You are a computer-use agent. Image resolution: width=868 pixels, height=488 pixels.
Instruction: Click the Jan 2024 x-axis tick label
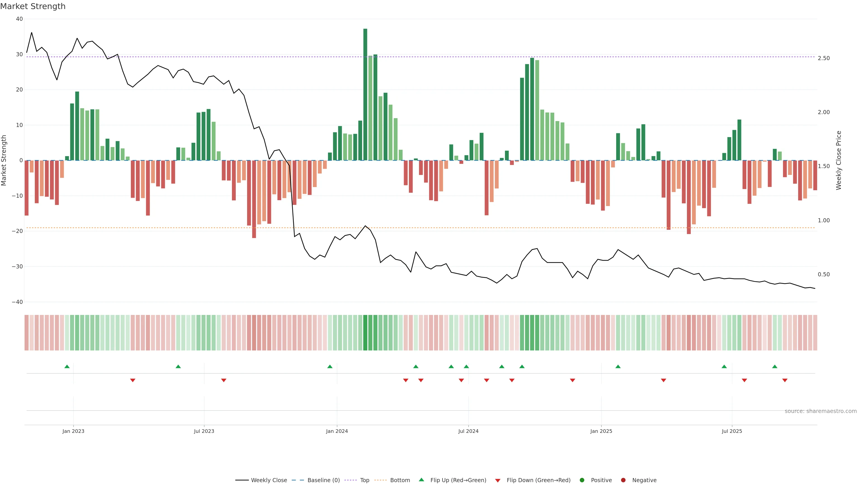pos(337,431)
